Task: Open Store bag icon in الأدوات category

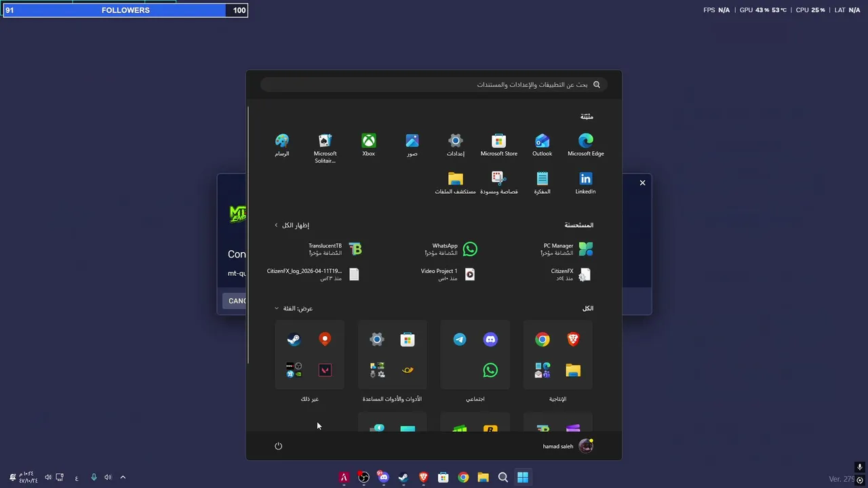Action: [408, 340]
